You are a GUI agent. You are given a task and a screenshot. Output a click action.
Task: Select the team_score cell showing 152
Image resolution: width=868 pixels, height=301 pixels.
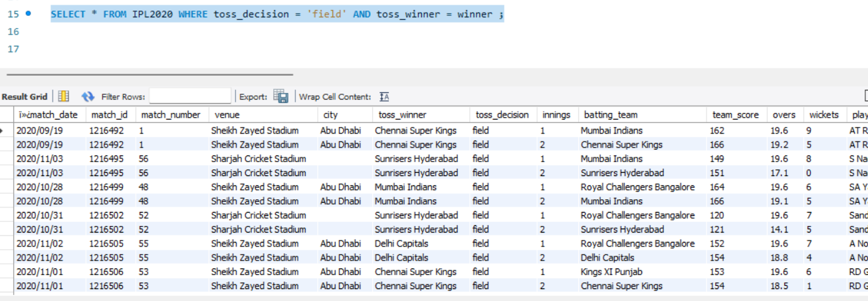(x=737, y=244)
